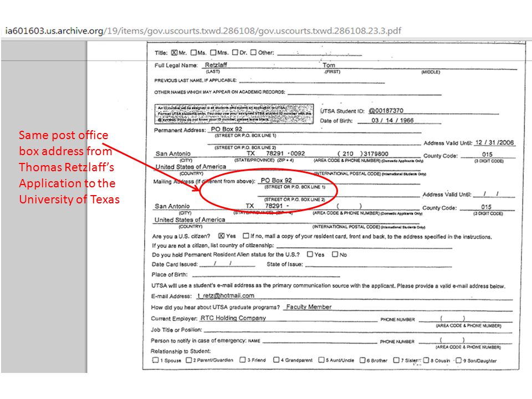Select the 2 Parent/Guardian relationship checkbox
Image resolution: width=532 pixels, height=399 pixels.
click(189, 360)
